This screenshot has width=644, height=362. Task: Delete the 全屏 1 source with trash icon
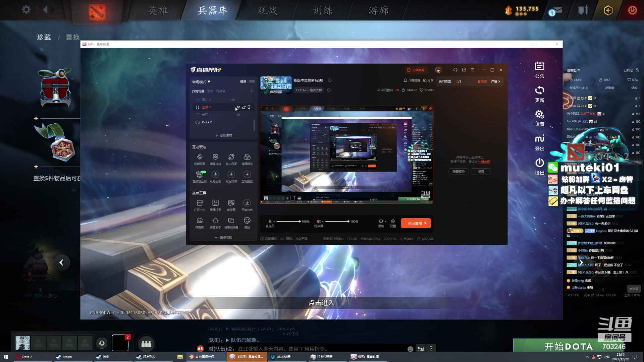point(249,107)
